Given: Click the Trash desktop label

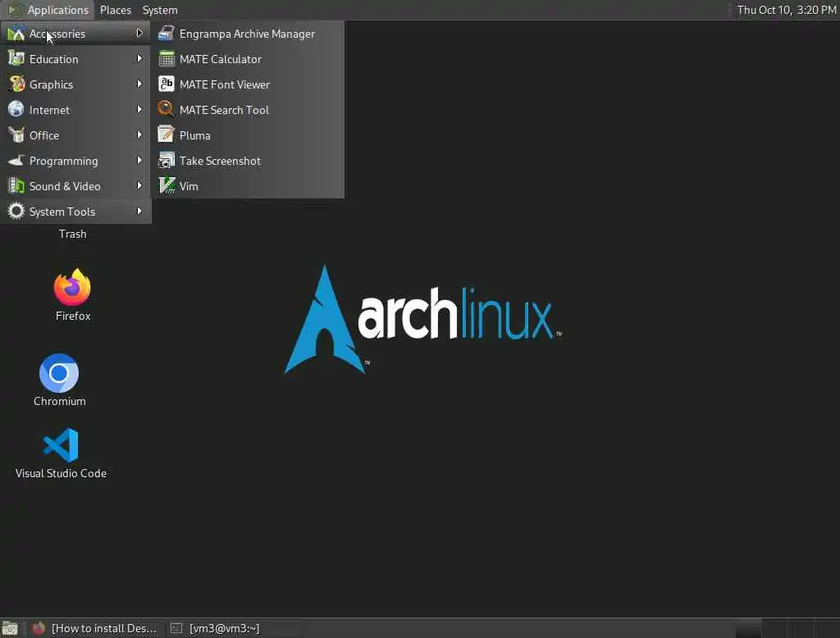Looking at the screenshot, I should 72,234.
